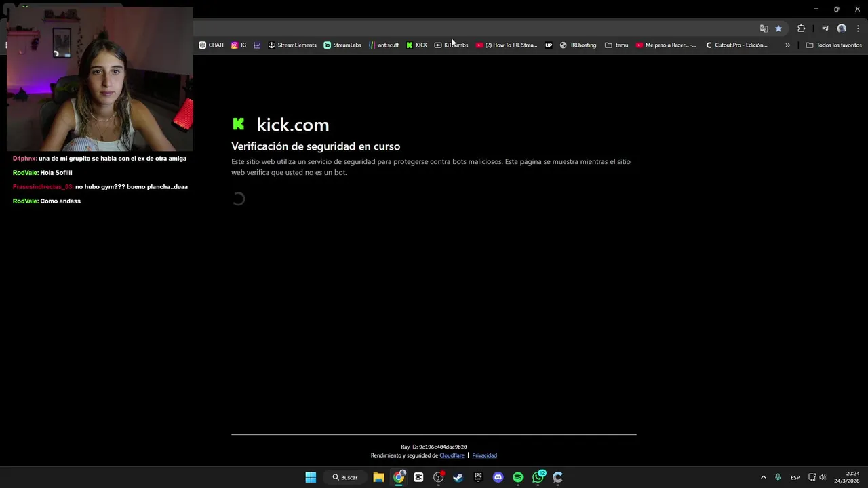Screen dimensions: 868x488
Task: Open the chart-icon bookmark after IG
Action: click(x=257, y=45)
